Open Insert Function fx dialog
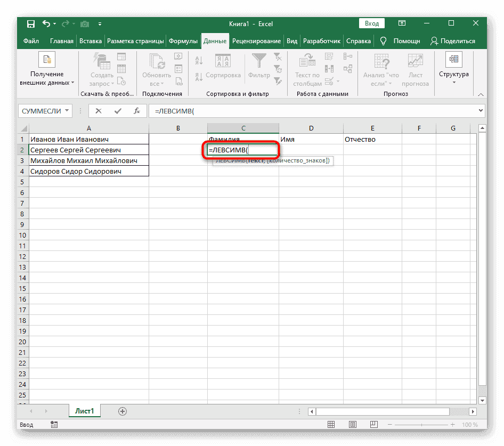This screenshot has width=504, height=446. 137,111
